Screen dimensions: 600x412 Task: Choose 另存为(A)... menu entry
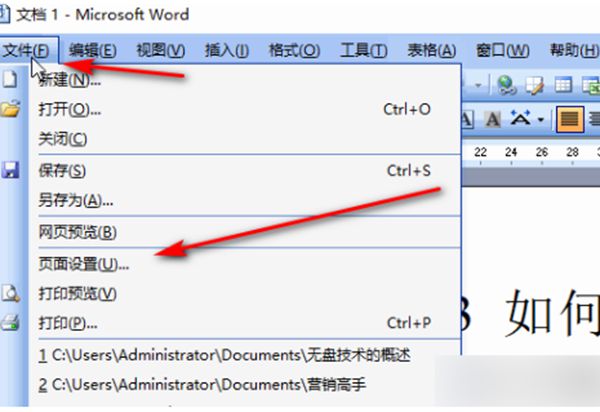pos(245,200)
